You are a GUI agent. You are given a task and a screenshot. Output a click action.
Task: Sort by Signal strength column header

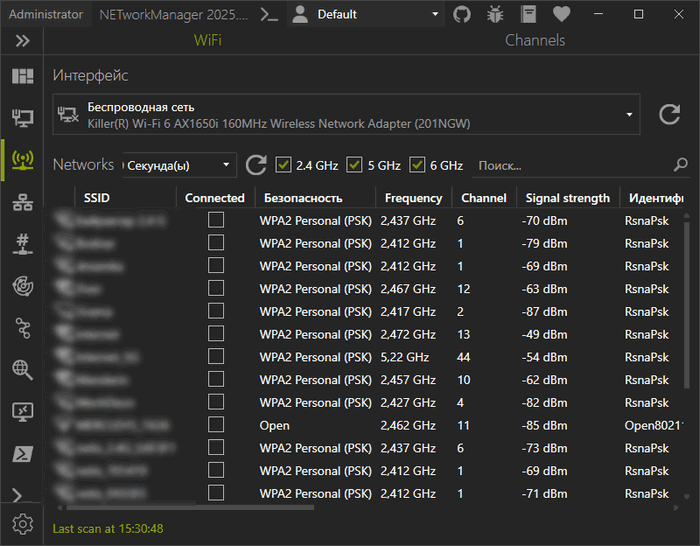566,198
